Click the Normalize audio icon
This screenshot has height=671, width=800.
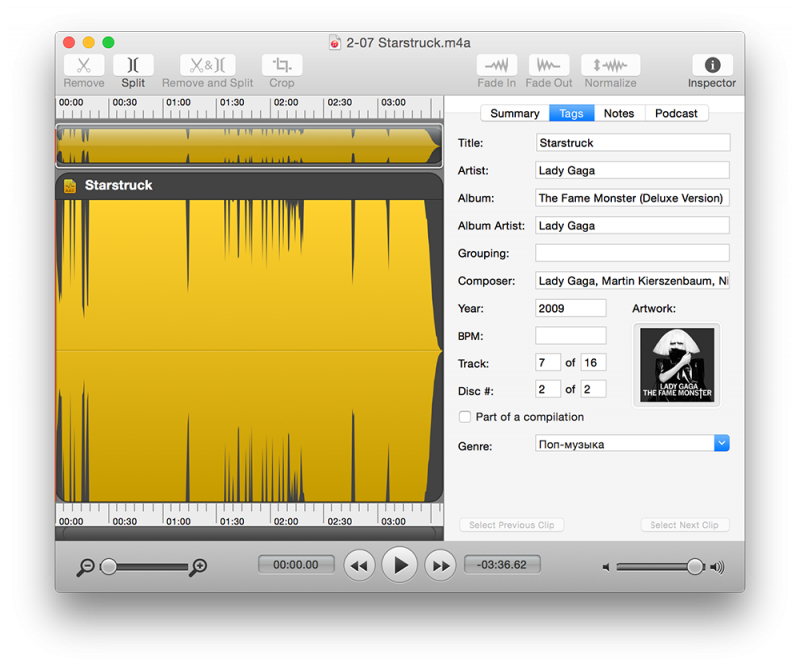click(610, 65)
